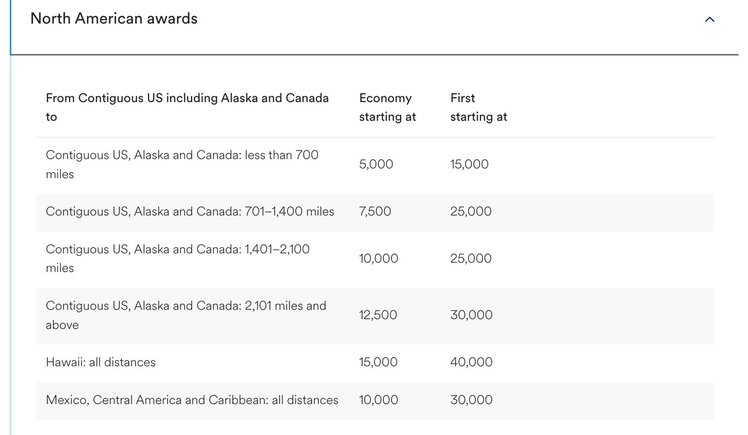Select the Economy starting at column header

click(x=387, y=107)
